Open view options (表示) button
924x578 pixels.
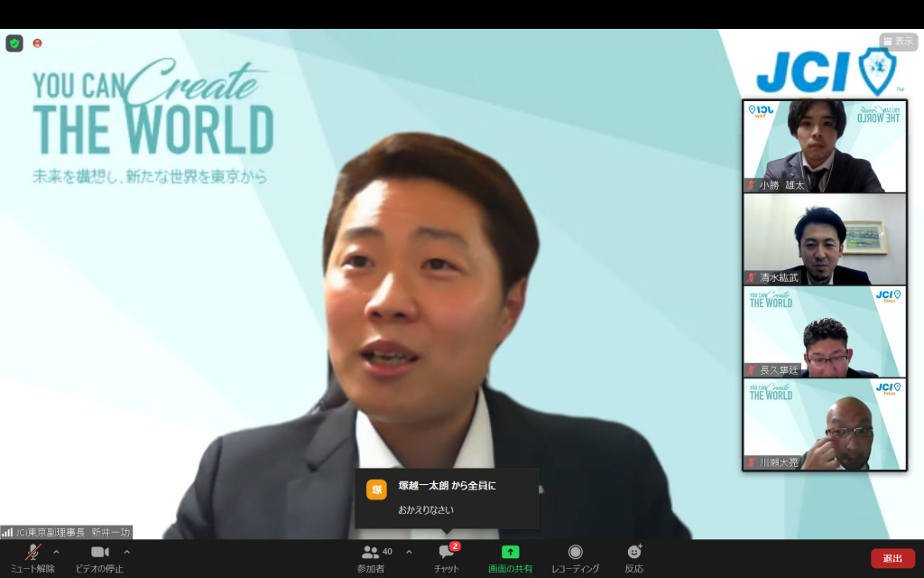tap(898, 42)
